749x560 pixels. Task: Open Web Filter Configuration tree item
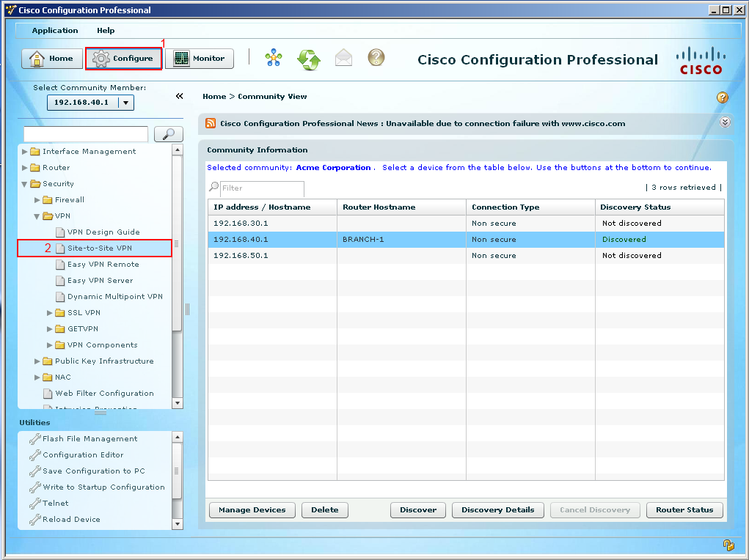pos(98,394)
